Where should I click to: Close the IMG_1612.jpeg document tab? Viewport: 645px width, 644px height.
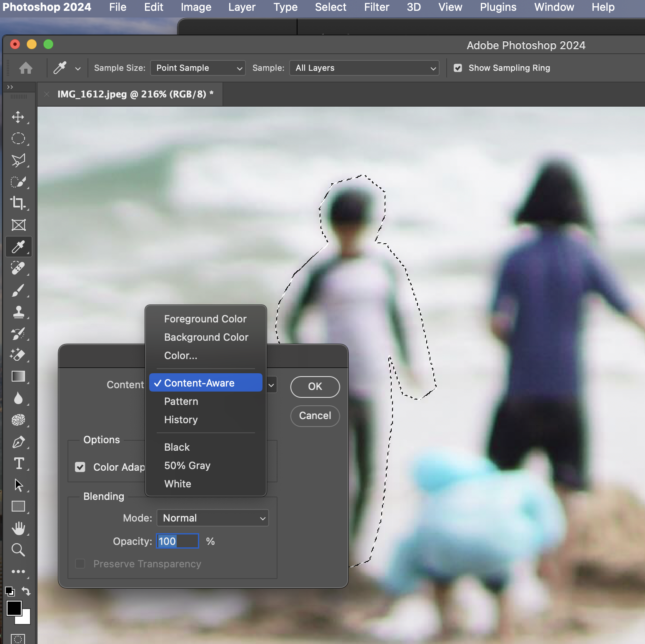pos(47,94)
